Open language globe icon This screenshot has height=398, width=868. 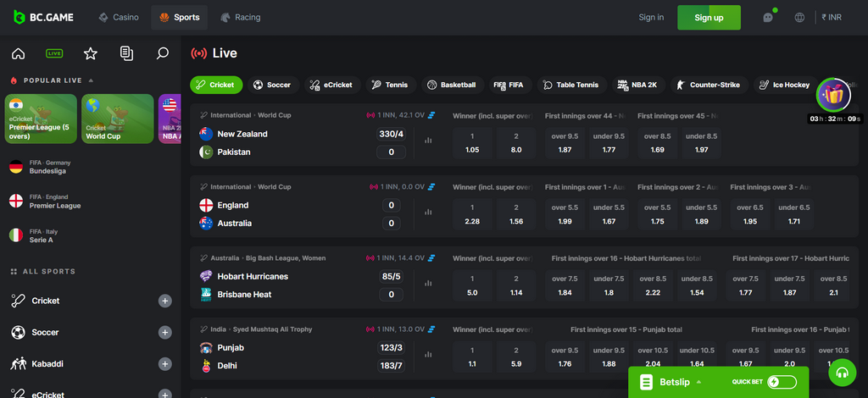click(799, 17)
